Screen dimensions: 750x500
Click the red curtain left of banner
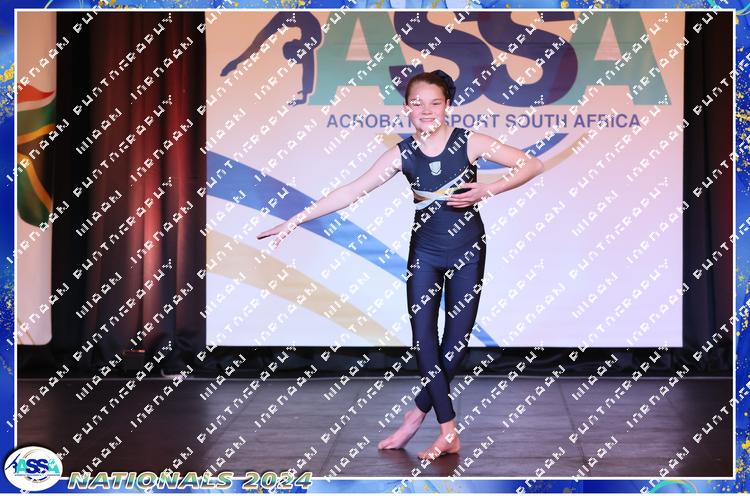pyautogui.click(x=130, y=180)
